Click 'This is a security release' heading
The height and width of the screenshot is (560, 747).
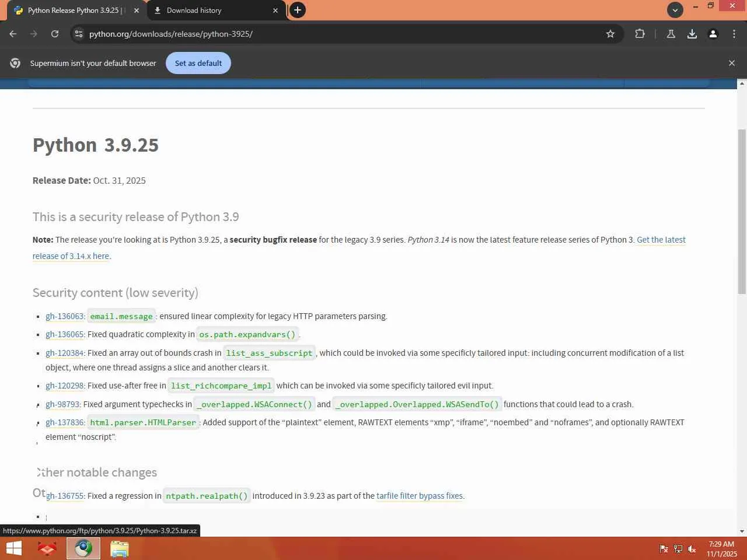[136, 217]
